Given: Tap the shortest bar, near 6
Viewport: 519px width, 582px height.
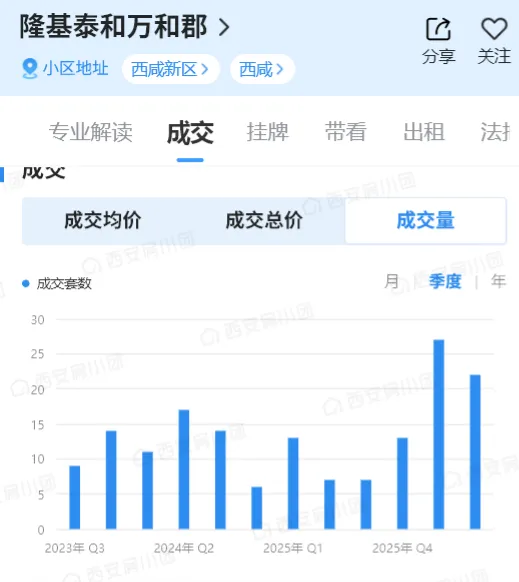Looking at the screenshot, I should tap(257, 508).
